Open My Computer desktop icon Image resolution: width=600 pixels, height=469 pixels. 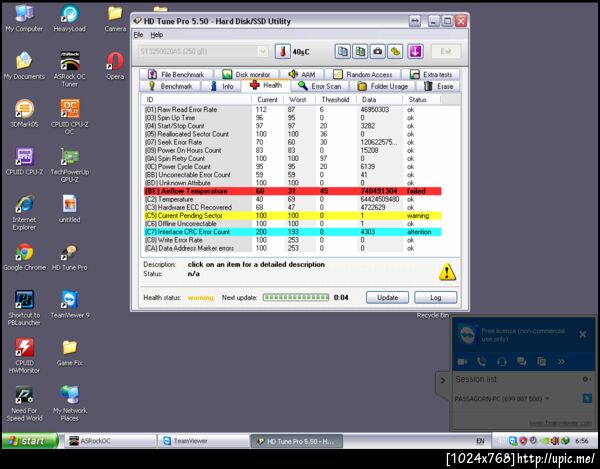(x=24, y=18)
